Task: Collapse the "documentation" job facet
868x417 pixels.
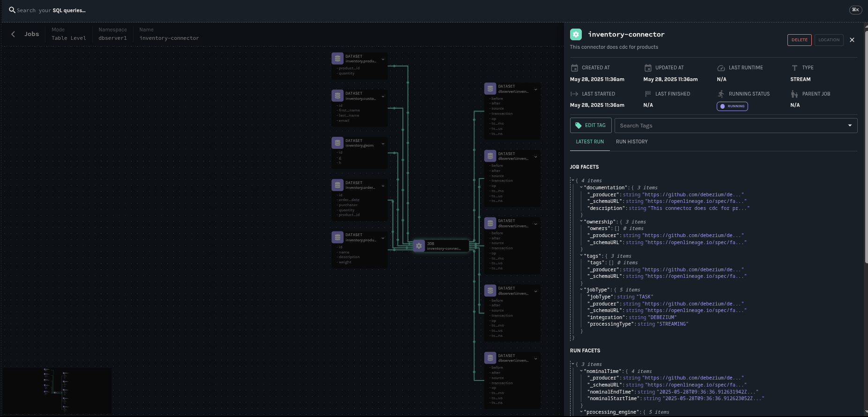Action: click(581, 187)
